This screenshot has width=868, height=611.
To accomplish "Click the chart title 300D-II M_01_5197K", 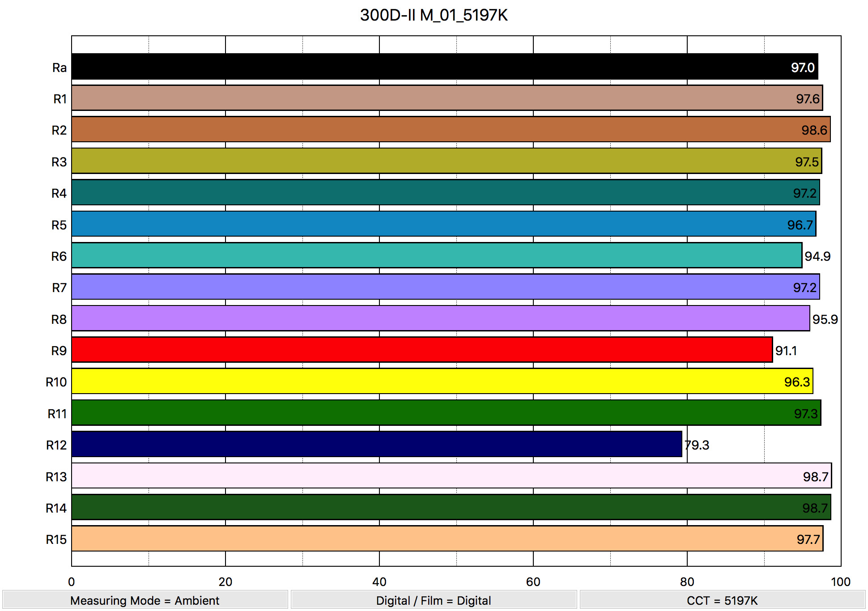I will pyautogui.click(x=434, y=15).
